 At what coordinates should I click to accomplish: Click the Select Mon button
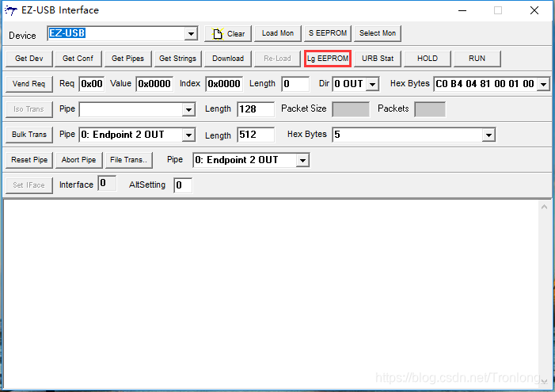[378, 33]
